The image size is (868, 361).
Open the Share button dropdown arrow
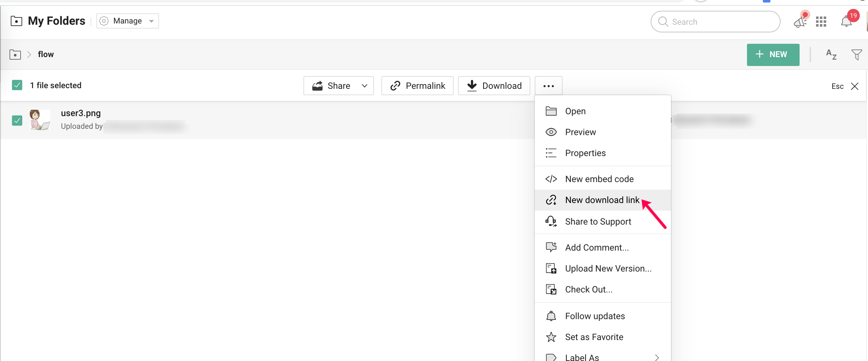[x=364, y=86]
